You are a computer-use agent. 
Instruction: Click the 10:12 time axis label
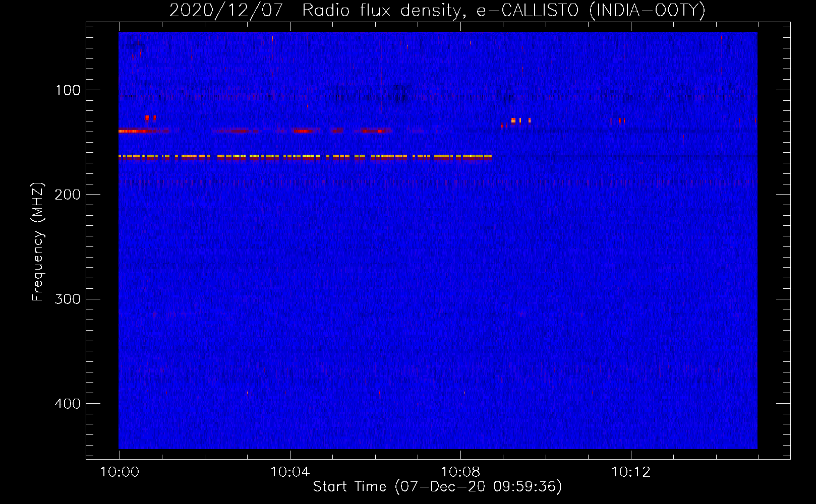[631, 472]
